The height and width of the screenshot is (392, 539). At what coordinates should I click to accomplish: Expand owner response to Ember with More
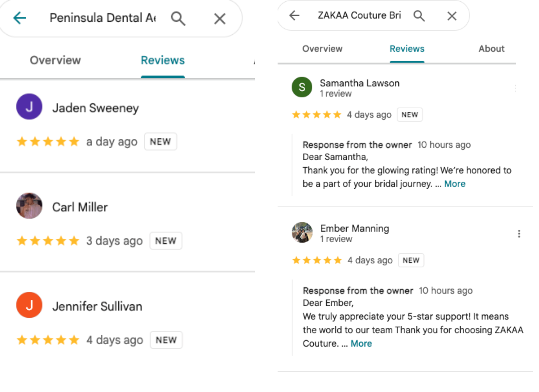[361, 344]
